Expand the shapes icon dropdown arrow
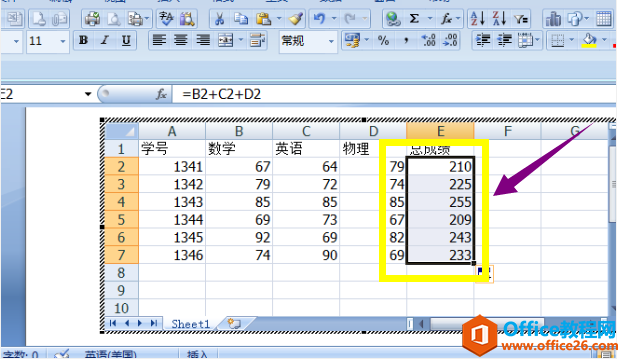625x363 pixels. point(586,19)
